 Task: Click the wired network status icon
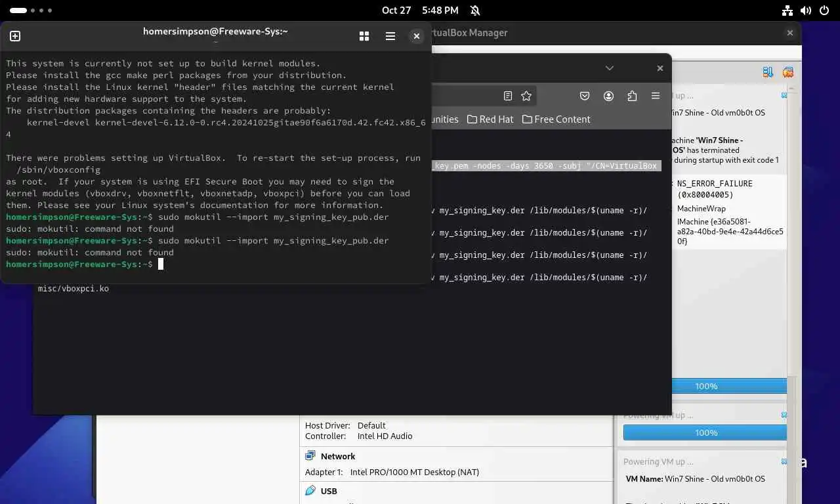click(787, 10)
